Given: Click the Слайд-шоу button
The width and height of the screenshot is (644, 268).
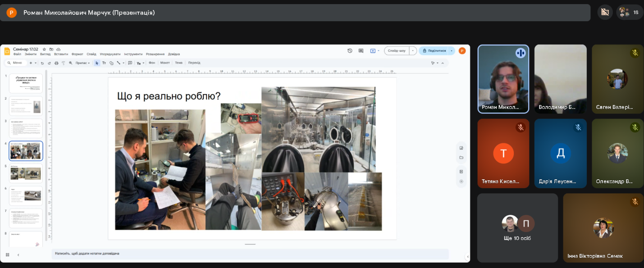Looking at the screenshot, I should pyautogui.click(x=397, y=51).
